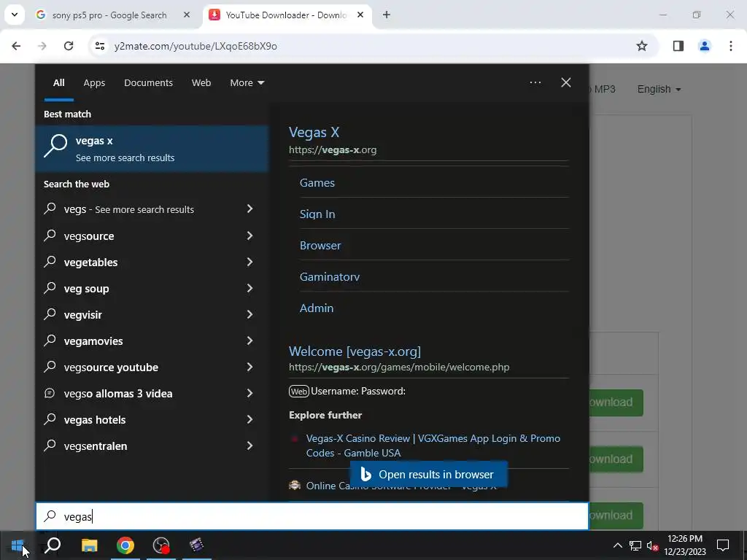Expand the vegvisir suggestion chevron
747x560 pixels.
tap(249, 314)
